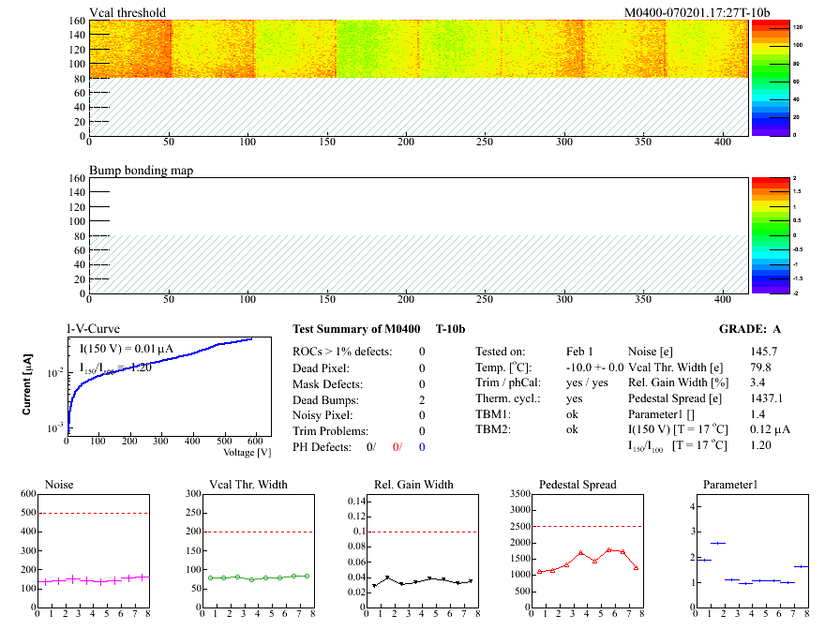
Task: Click the 'PH Defects:' label
Action: click(x=322, y=447)
